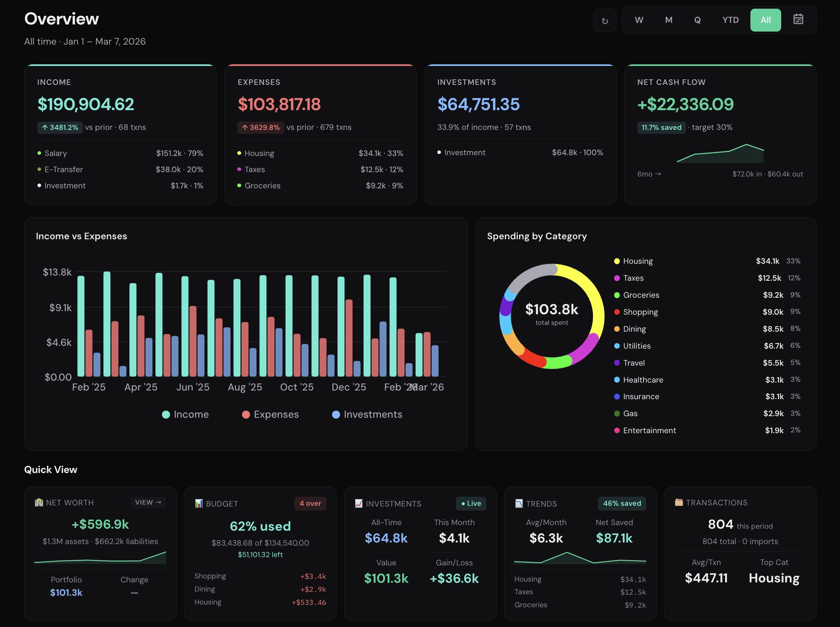The image size is (840, 627).
Task: Toggle the Live indicator on Investments card
Action: click(x=471, y=503)
